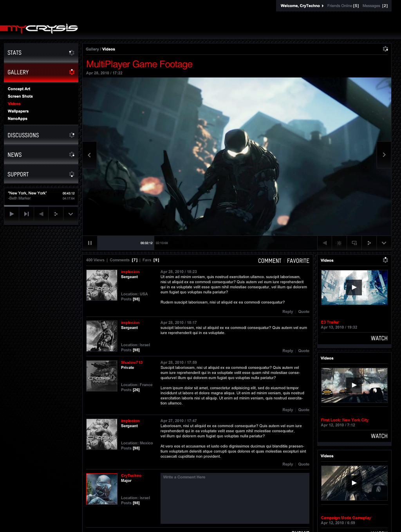401x532 pixels.
Task: Select Concept Art submenu item
Action: [x=19, y=89]
